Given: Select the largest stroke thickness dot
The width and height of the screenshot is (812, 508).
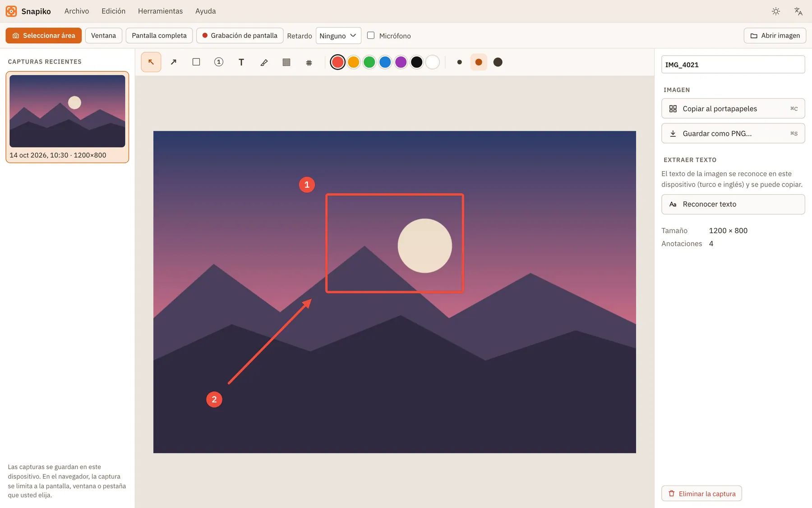Looking at the screenshot, I should pyautogui.click(x=498, y=62).
